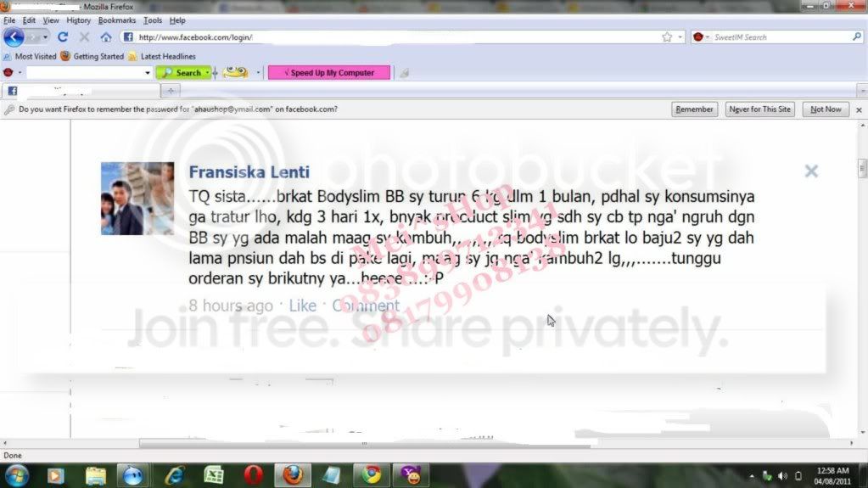The image size is (868, 488).
Task: Open the SweetIM search engine icon
Action: pyautogui.click(x=698, y=36)
